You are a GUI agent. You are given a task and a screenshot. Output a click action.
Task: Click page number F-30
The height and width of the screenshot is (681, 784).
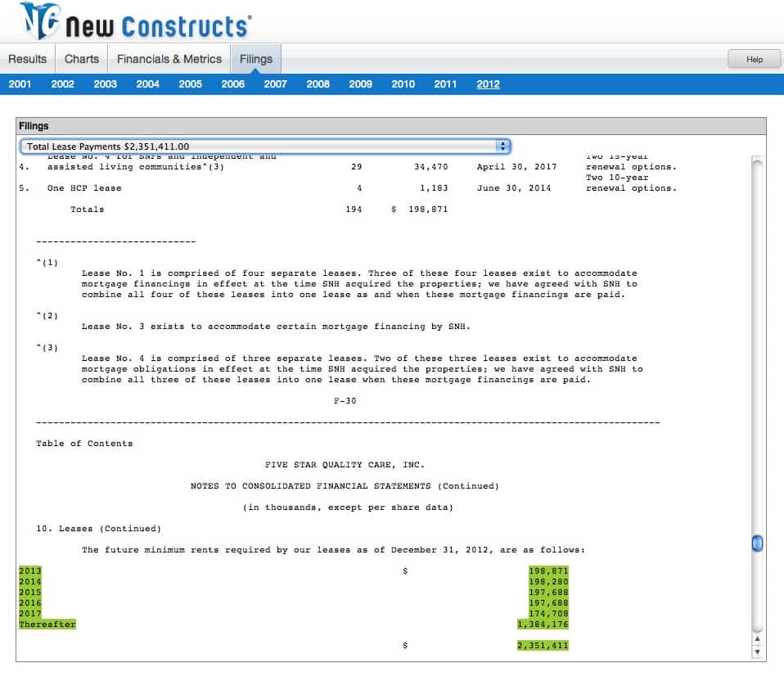[345, 401]
